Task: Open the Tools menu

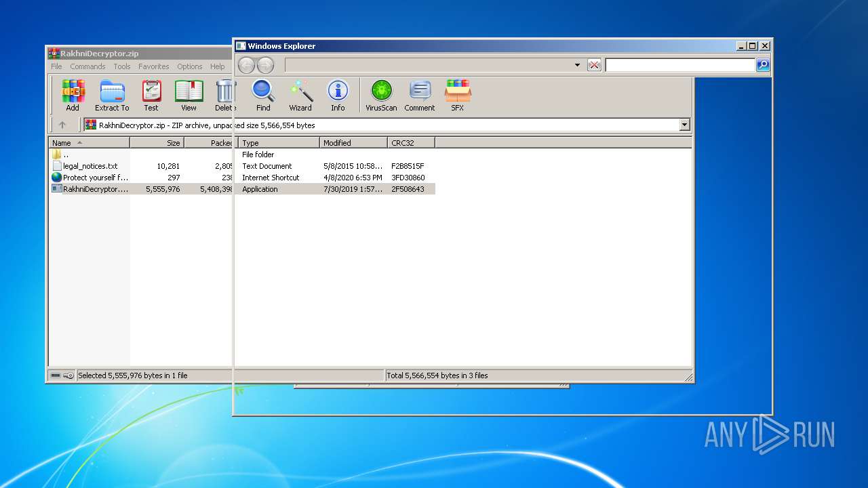Action: pyautogui.click(x=122, y=66)
